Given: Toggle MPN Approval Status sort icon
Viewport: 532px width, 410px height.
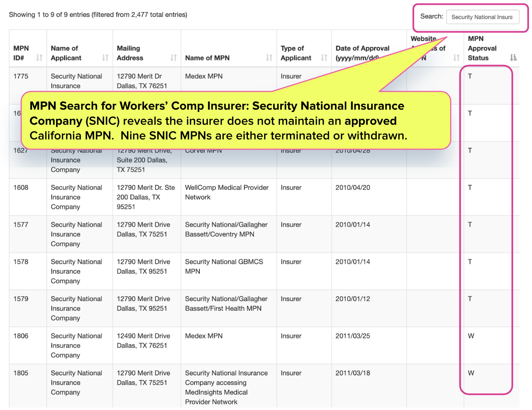Looking at the screenshot, I should [513, 58].
